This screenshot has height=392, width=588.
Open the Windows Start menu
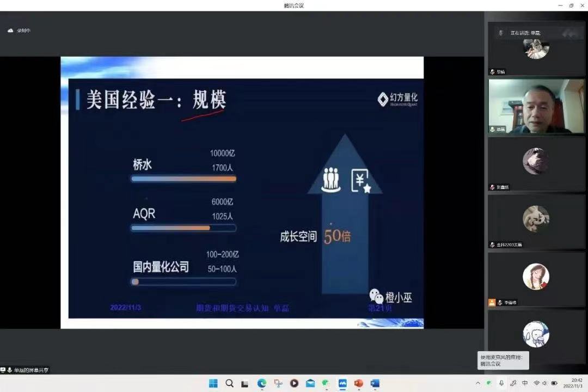pyautogui.click(x=213, y=383)
